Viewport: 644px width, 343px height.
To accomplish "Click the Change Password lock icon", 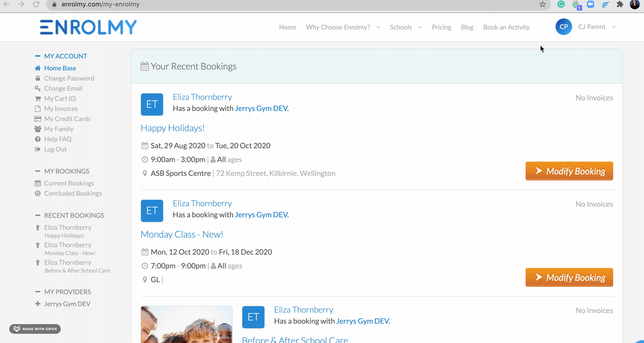I will pos(38,78).
